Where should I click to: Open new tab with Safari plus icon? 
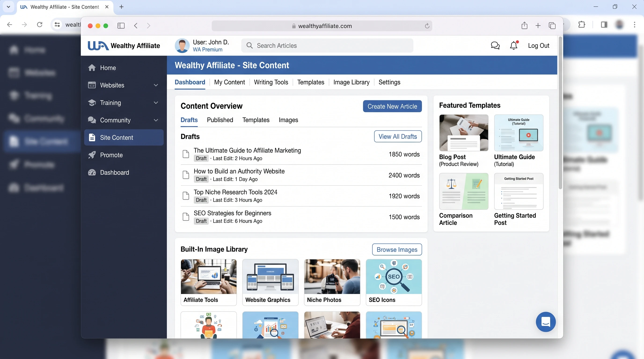538,25
